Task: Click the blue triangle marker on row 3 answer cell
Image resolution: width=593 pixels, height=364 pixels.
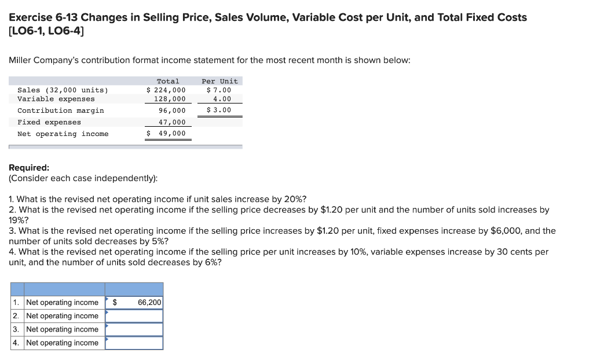Action: (107, 326)
